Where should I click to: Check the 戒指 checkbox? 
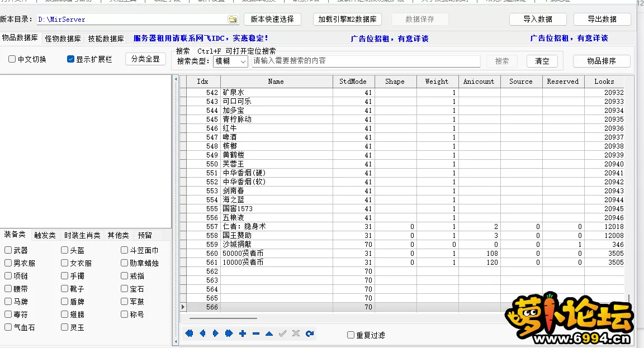(x=125, y=276)
